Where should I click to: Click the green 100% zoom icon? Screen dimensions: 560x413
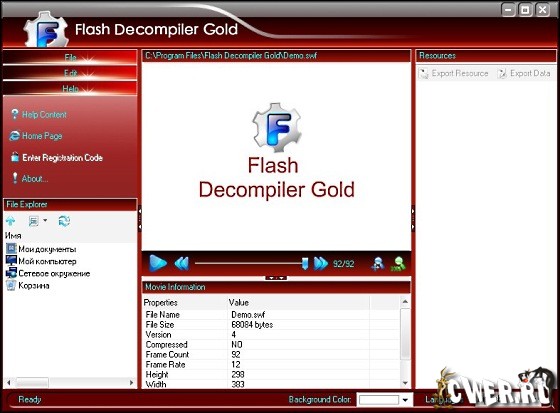(398, 264)
